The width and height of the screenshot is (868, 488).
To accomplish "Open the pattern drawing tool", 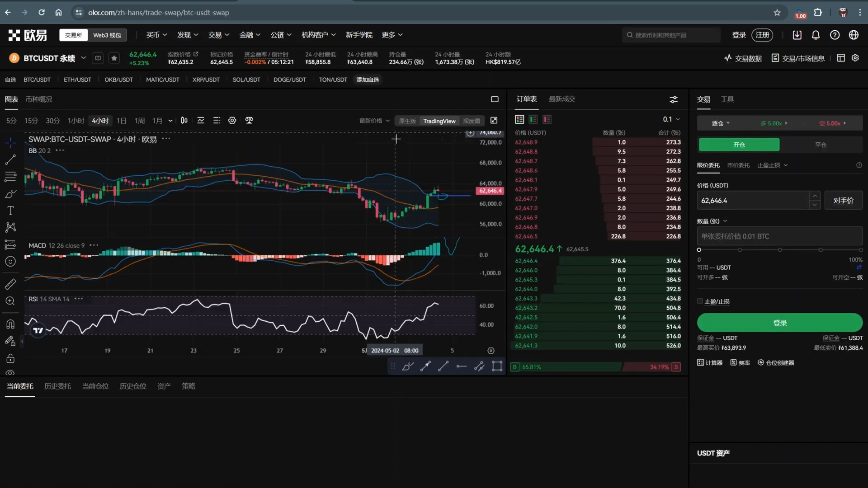I will pos(10,227).
